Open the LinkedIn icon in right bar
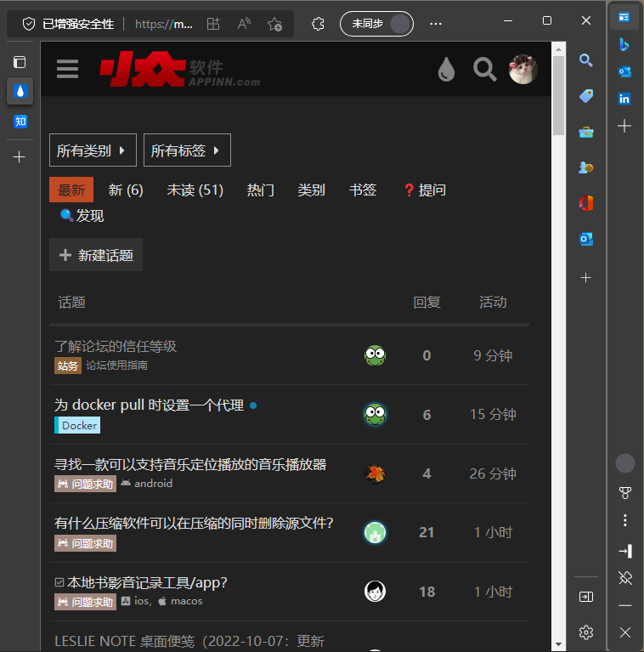 [x=624, y=99]
